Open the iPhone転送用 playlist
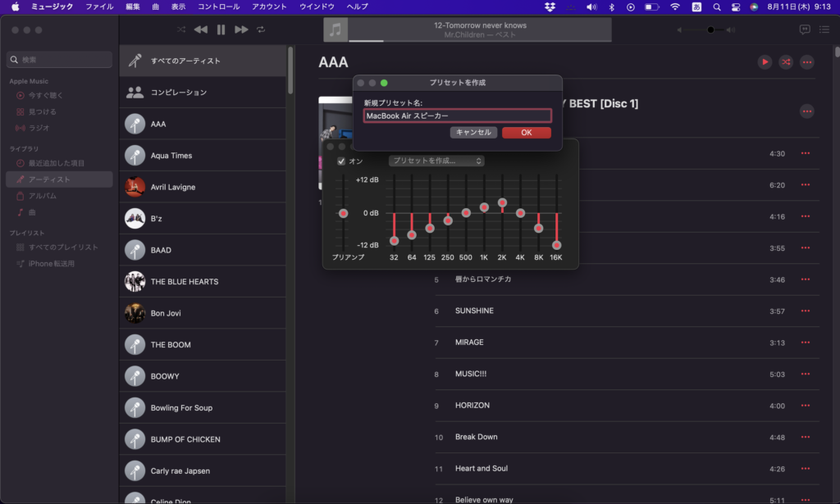840x504 pixels. [59, 264]
